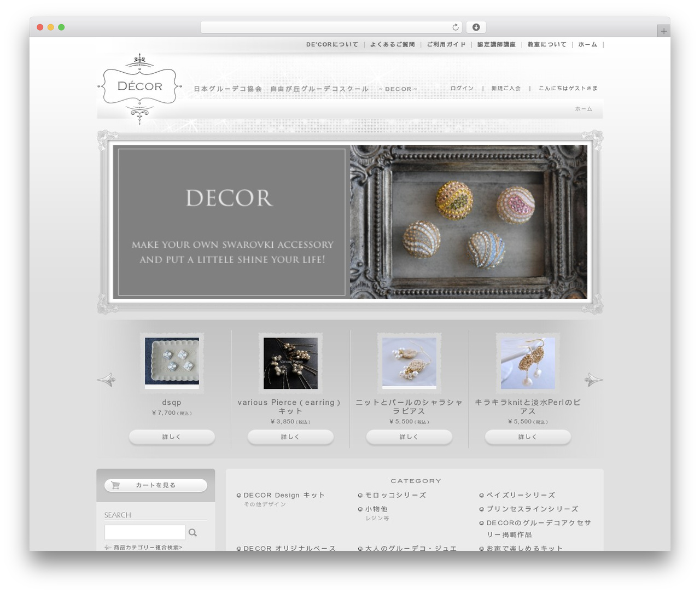
Task: Click the dsqp product name
Action: (x=172, y=403)
